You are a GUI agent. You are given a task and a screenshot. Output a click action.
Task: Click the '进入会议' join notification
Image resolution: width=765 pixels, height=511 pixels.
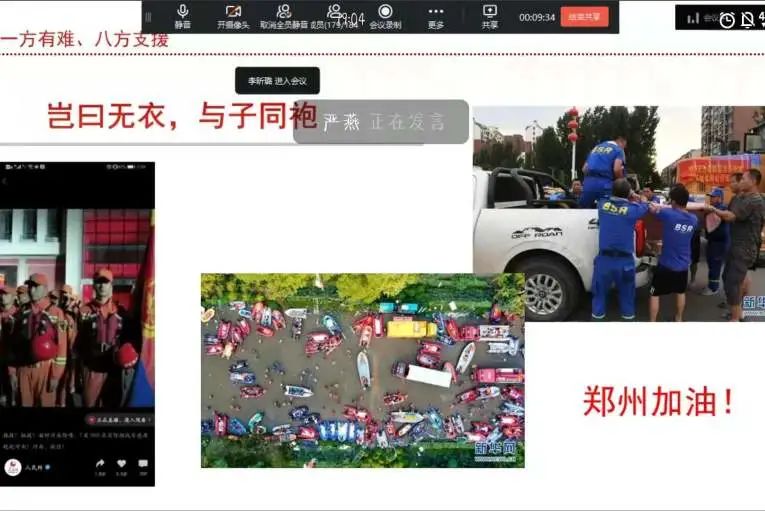pyautogui.click(x=277, y=81)
